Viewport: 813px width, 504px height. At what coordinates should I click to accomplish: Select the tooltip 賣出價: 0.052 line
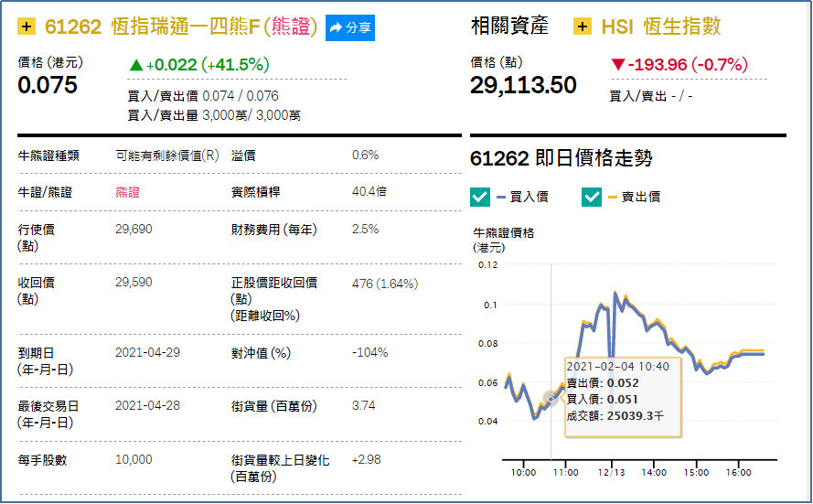(x=603, y=383)
